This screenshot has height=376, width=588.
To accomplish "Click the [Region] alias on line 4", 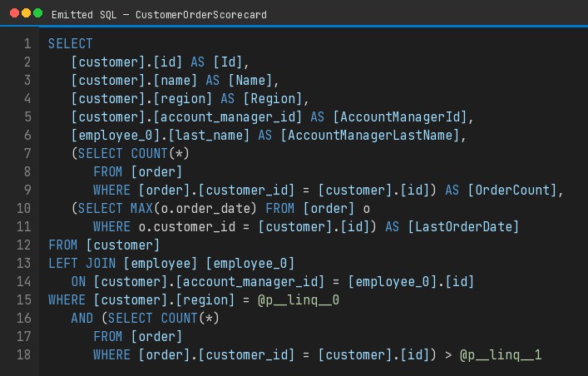I will (273, 99).
